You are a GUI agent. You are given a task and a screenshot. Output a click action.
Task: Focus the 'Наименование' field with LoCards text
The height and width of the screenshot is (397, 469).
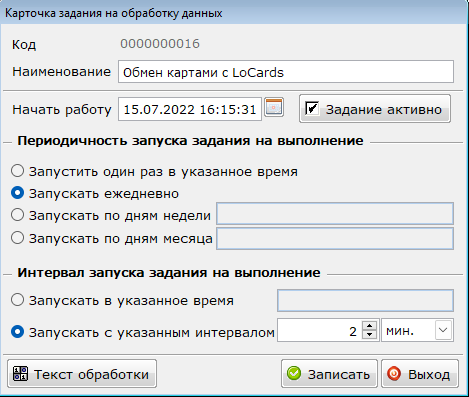286,72
